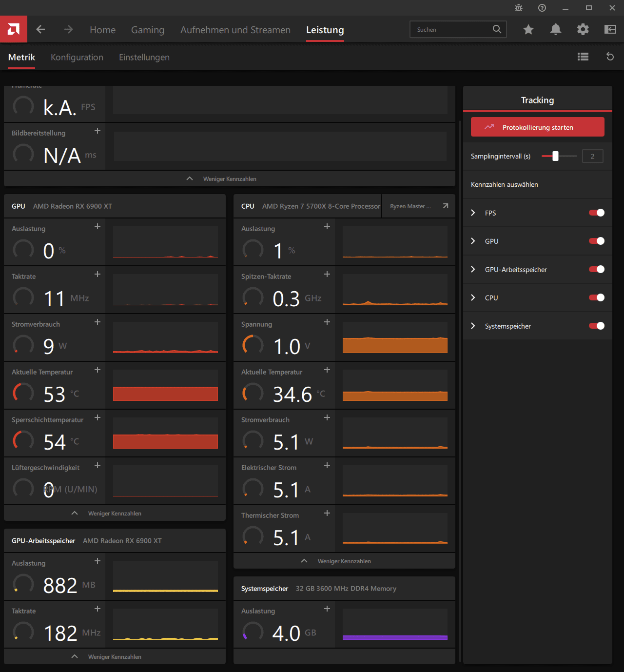This screenshot has height=672, width=624.
Task: Select the Metrik sub-tab
Action: [22, 57]
